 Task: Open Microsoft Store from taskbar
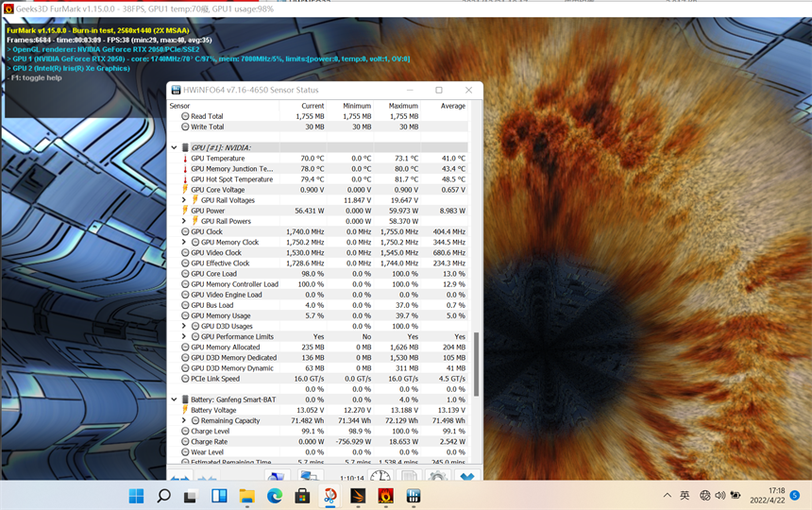302,496
